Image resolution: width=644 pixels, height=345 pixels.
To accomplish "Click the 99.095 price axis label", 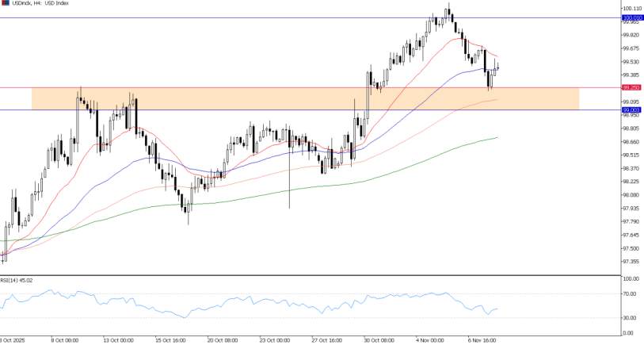I will pyautogui.click(x=631, y=102).
